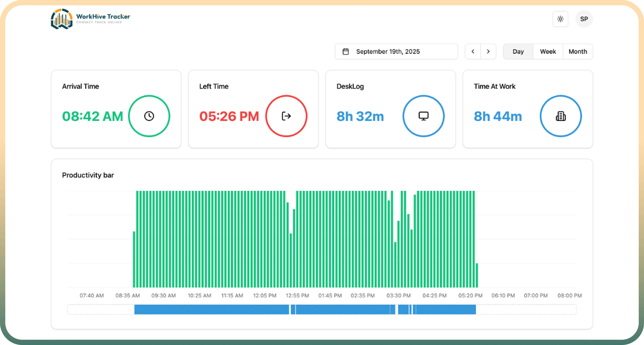Click the DeskLog card title
Screen dimensions: 644x345
coord(350,86)
